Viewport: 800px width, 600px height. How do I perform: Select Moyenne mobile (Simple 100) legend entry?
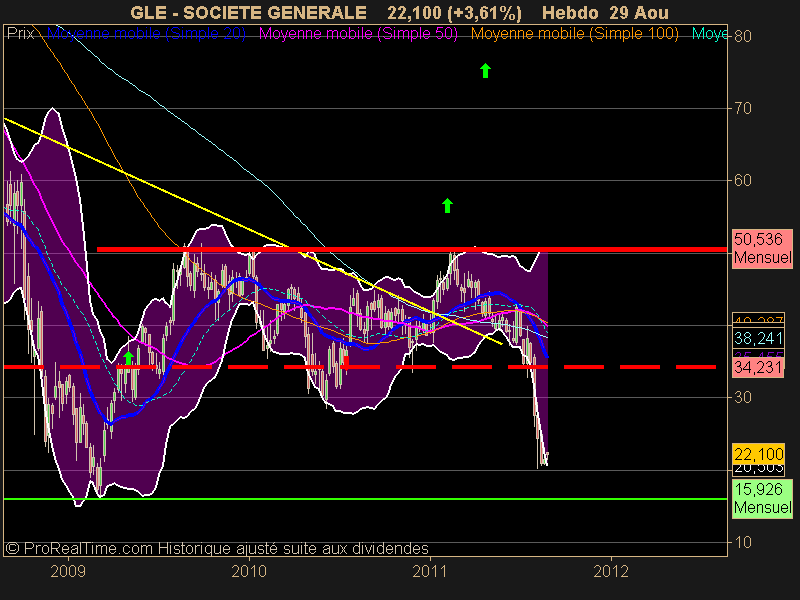tap(574, 34)
